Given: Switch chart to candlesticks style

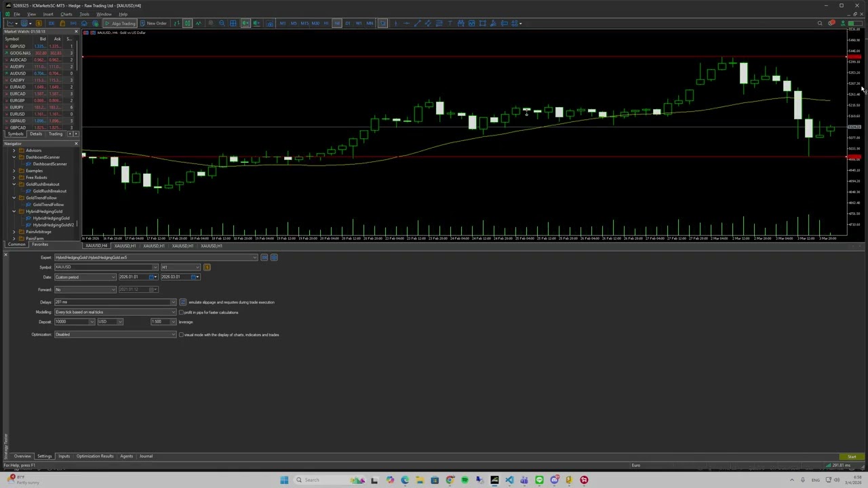Looking at the screenshot, I should coord(187,23).
